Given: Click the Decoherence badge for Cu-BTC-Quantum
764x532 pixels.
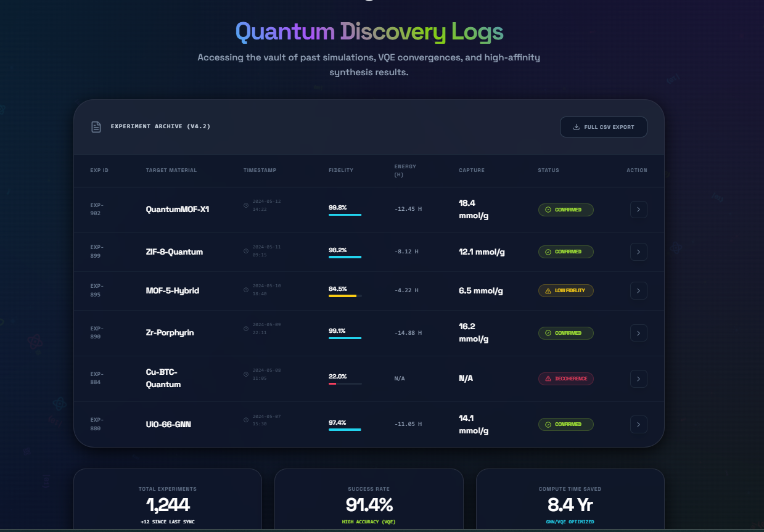Looking at the screenshot, I should (x=565, y=379).
